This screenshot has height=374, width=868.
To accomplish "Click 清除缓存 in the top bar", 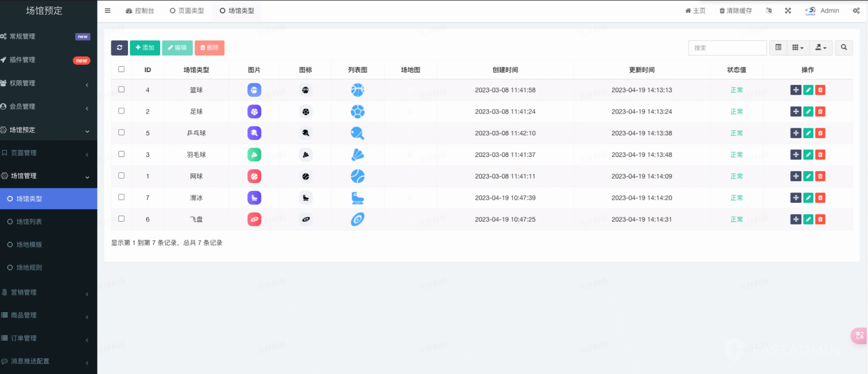I will coord(736,11).
